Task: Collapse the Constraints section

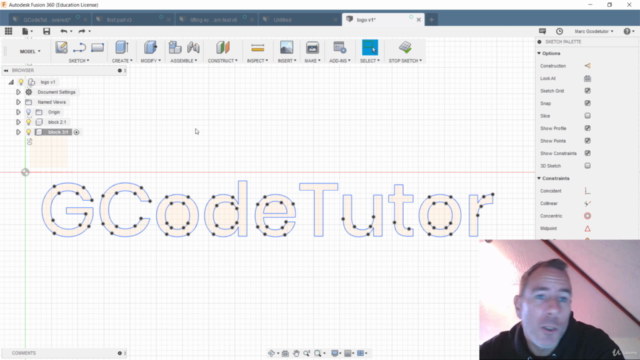Action: (x=539, y=178)
